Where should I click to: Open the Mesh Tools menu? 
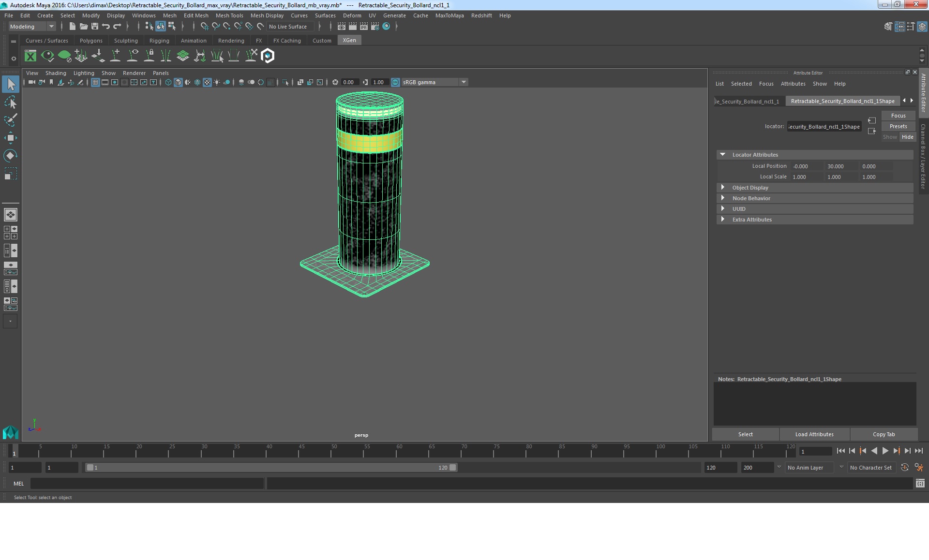(229, 15)
